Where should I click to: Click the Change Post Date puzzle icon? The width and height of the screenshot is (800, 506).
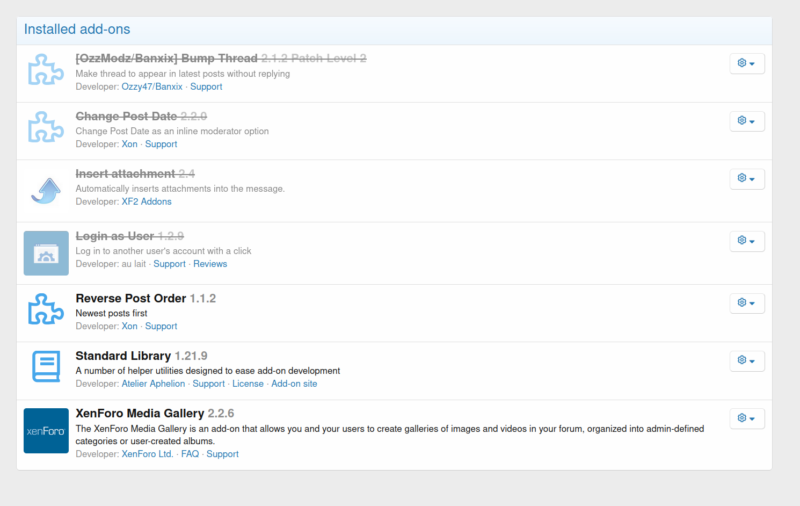pyautogui.click(x=46, y=126)
